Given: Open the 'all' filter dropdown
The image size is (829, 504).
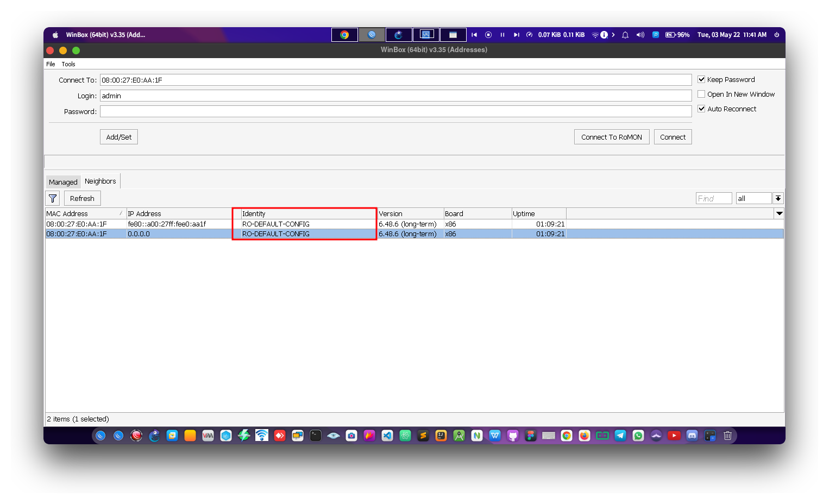Looking at the screenshot, I should point(754,198).
